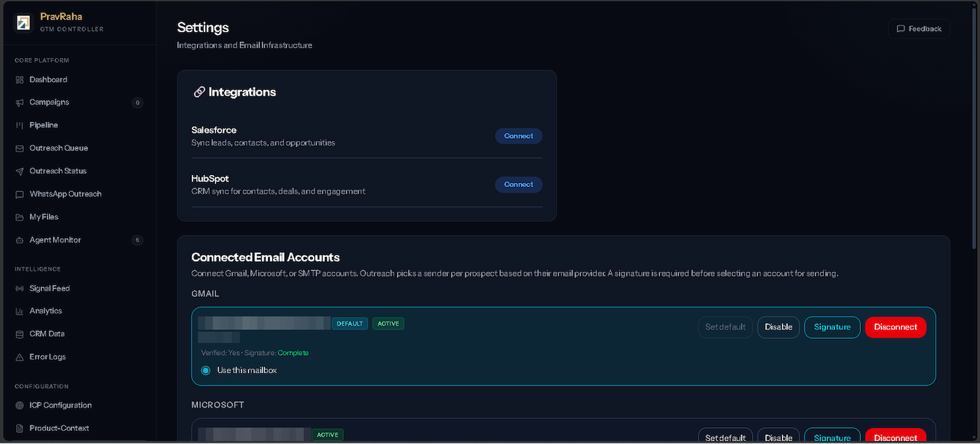Viewport: 980px width, 444px height.
Task: Open Signature for Gmail account
Action: (x=832, y=327)
